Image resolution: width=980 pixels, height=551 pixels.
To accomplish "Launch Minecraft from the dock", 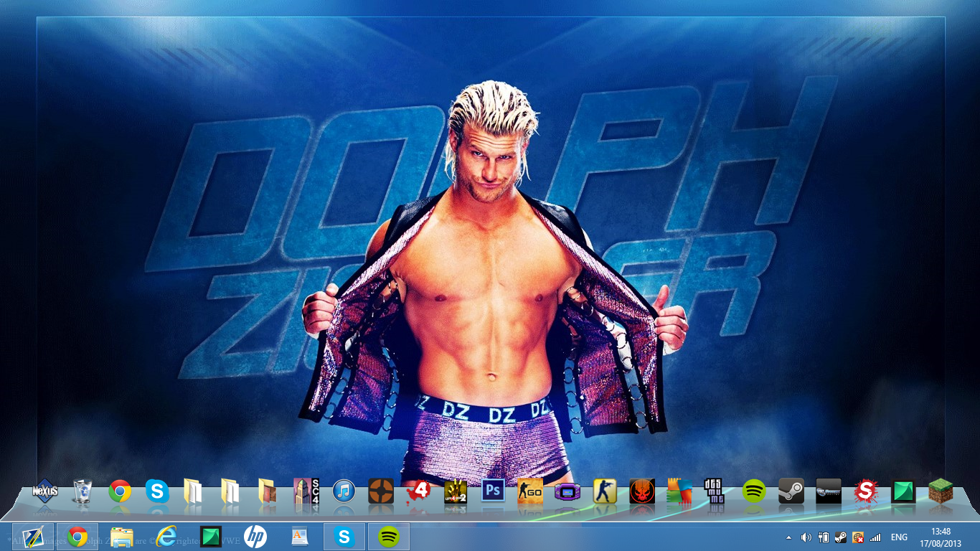I will point(941,491).
